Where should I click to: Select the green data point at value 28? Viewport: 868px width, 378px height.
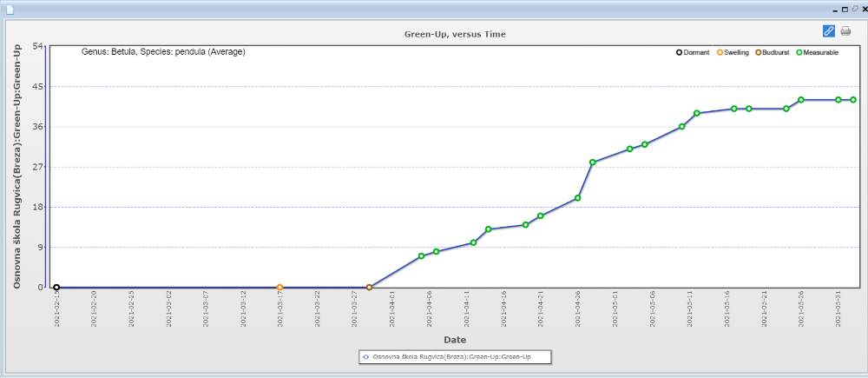coord(592,162)
